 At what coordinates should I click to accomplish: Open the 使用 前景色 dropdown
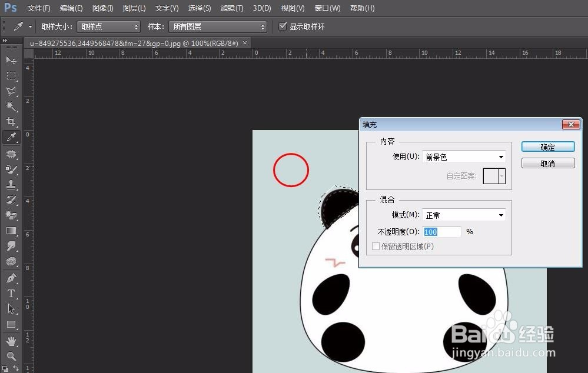(464, 156)
